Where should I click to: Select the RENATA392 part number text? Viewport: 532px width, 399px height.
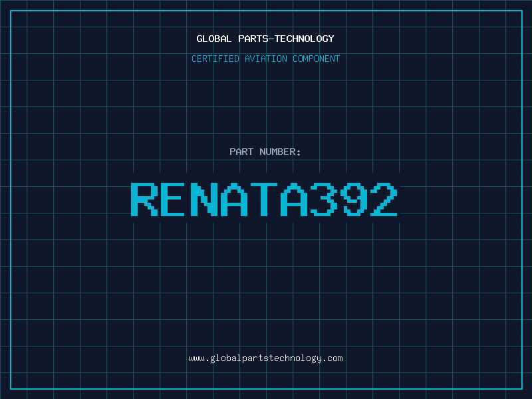(x=264, y=199)
